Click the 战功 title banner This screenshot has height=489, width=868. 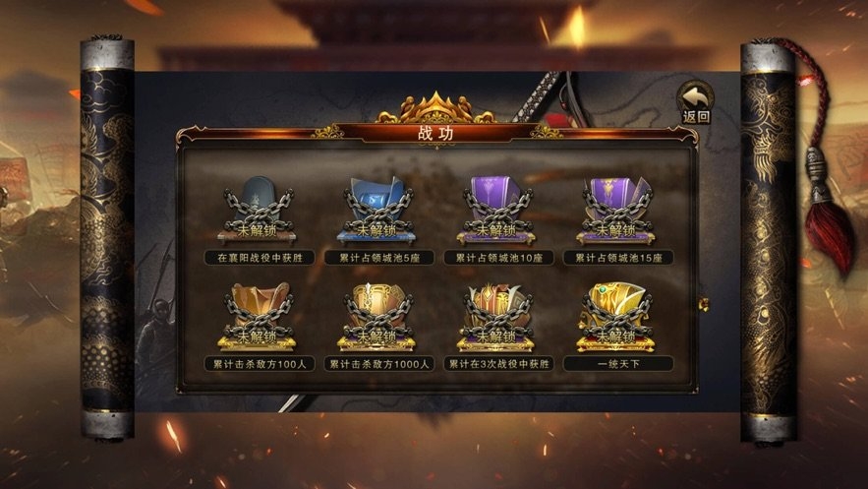click(x=436, y=133)
